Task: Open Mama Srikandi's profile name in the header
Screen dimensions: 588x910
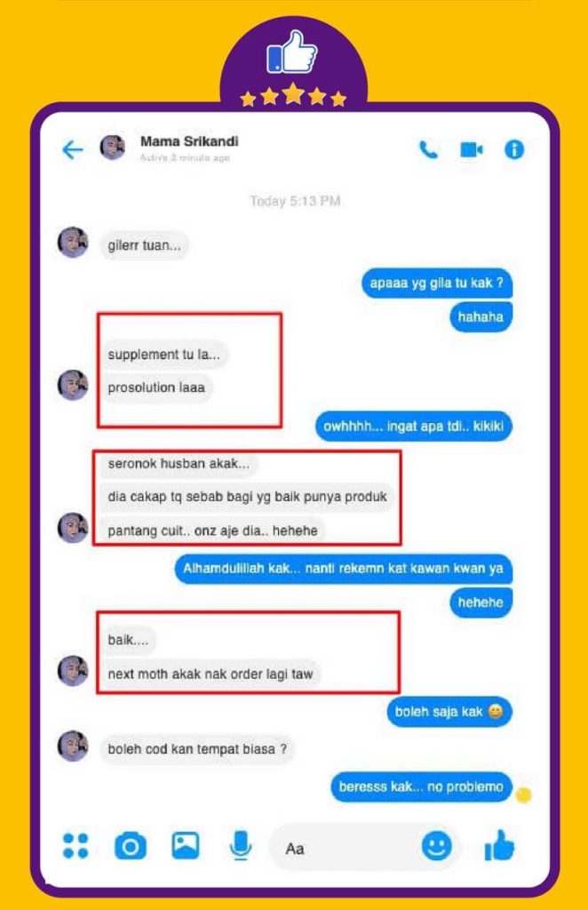Action: click(x=189, y=141)
